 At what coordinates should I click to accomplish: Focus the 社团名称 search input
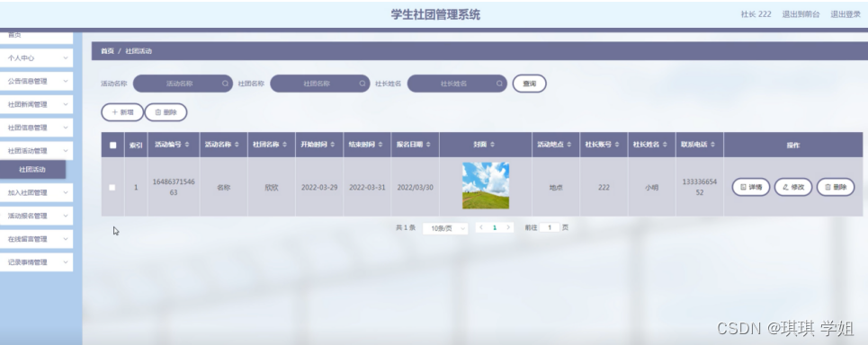[x=320, y=84]
